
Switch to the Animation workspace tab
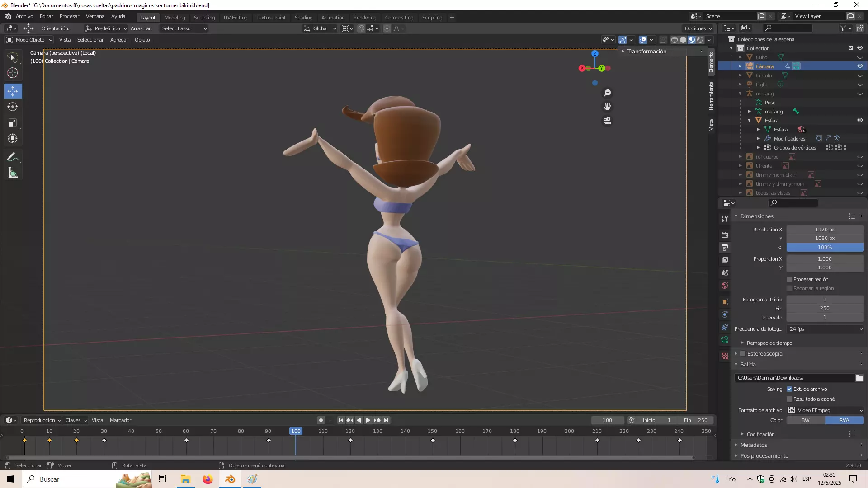[x=333, y=18]
